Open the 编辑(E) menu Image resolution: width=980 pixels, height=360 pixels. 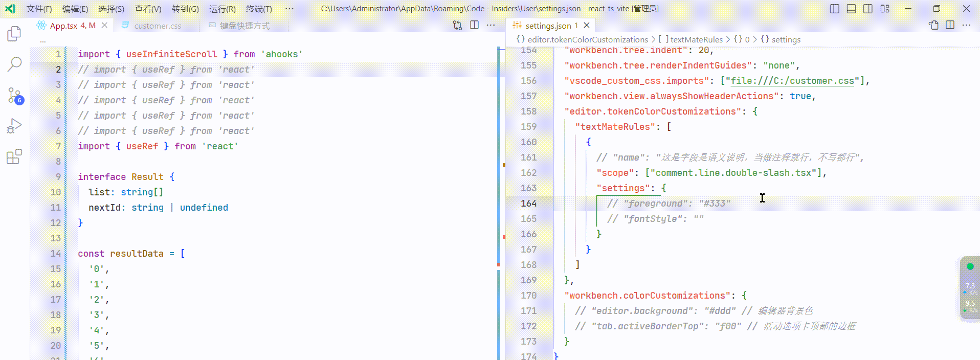click(x=75, y=9)
